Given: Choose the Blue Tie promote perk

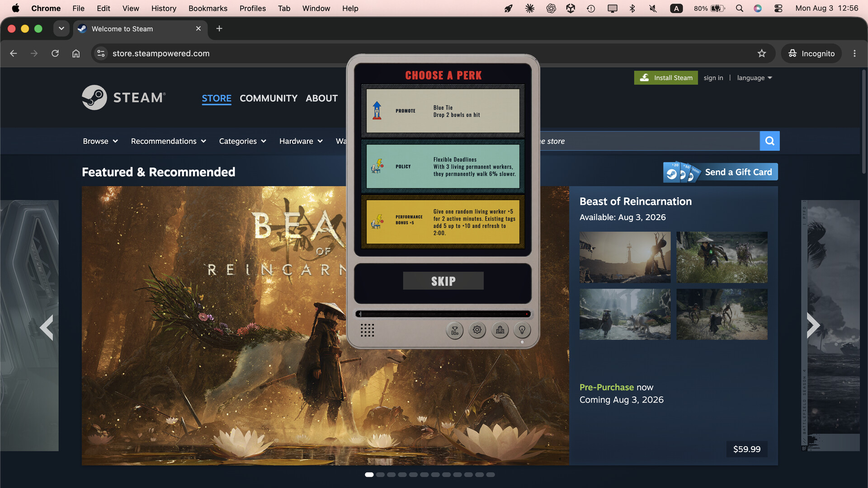Looking at the screenshot, I should pyautogui.click(x=443, y=111).
